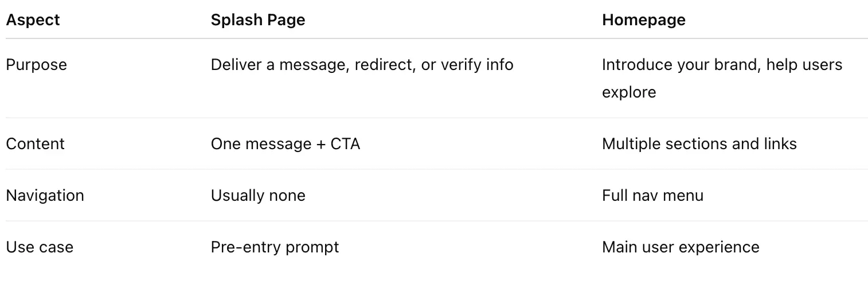The width and height of the screenshot is (868, 288).
Task: Click the 'Main user experience' cell
Action: [x=681, y=247]
